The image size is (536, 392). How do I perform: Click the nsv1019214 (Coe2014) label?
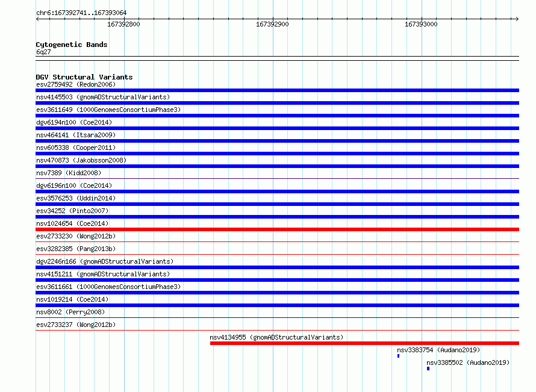72,299
